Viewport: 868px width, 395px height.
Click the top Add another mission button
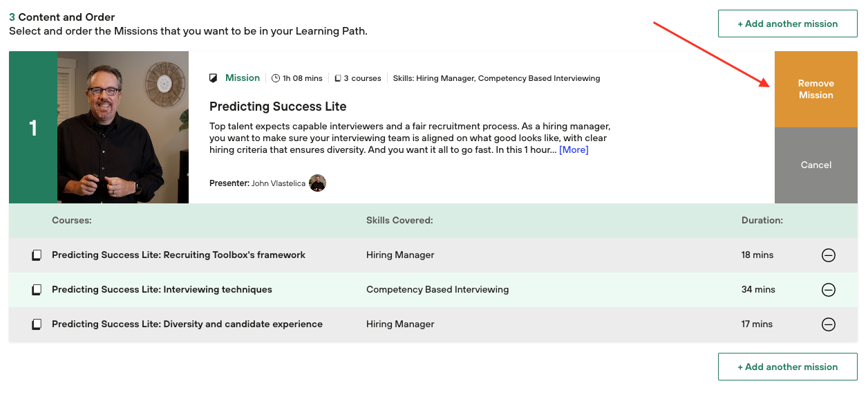[x=787, y=24]
